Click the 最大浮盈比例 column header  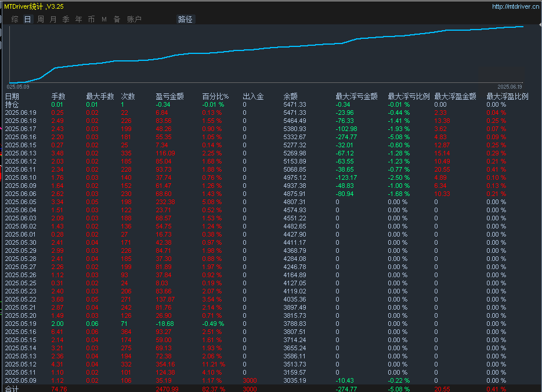point(507,96)
